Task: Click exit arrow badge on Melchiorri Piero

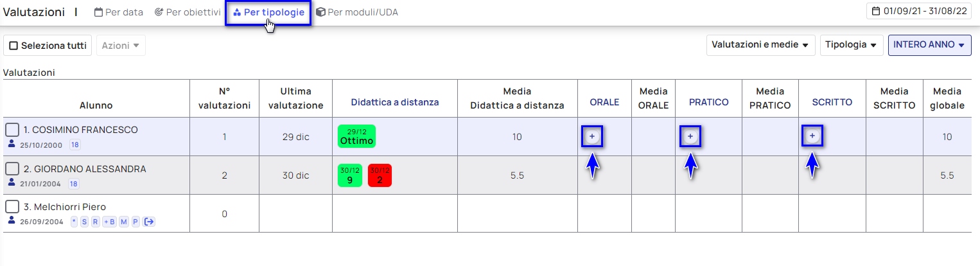Action: [150, 222]
